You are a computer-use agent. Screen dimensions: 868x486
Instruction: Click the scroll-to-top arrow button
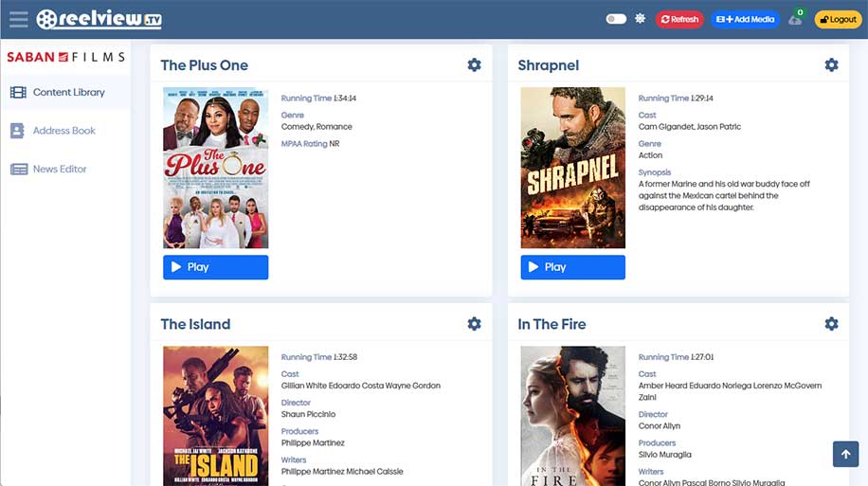click(x=846, y=454)
